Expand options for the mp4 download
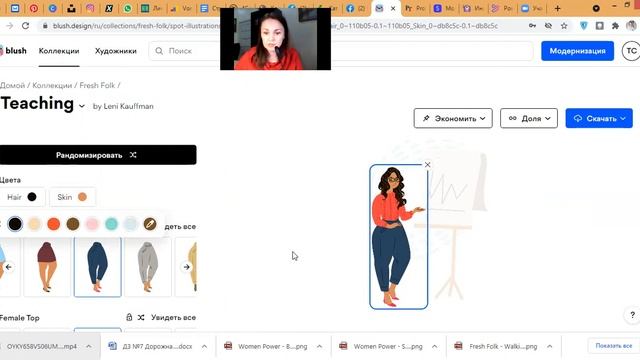This screenshot has height=360, width=640. click(x=89, y=346)
